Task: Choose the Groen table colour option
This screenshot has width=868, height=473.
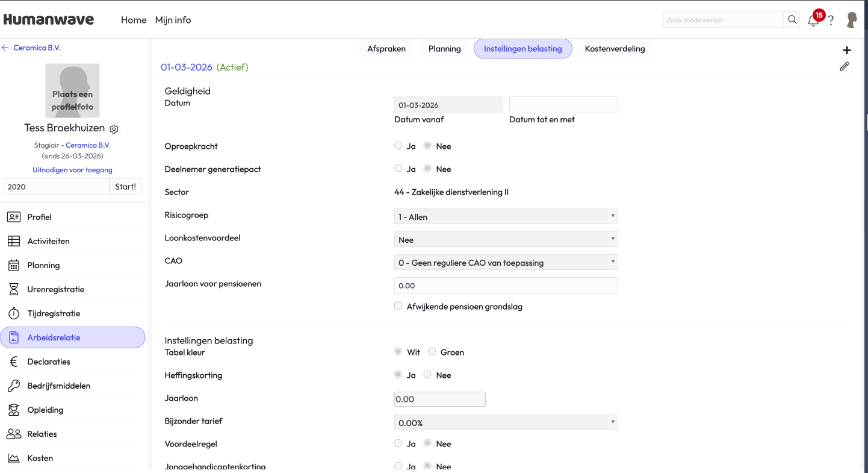Action: point(432,352)
